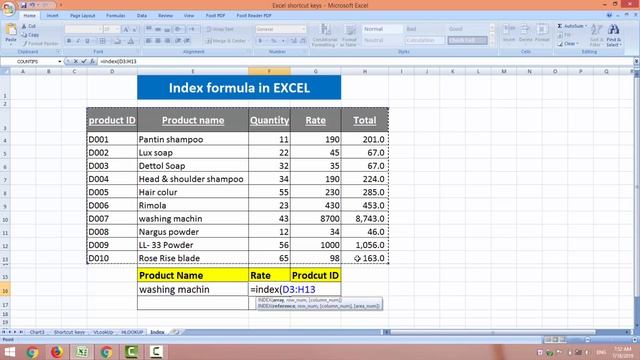Image resolution: width=640 pixels, height=360 pixels.
Task: Expand the cell styles gallery
Action: tap(492, 42)
